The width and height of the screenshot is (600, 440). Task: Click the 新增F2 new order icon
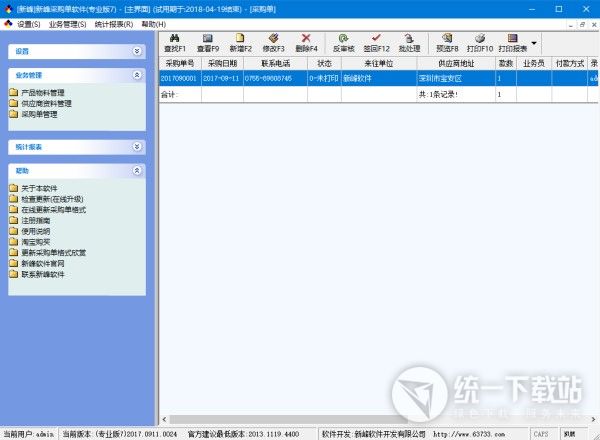(240, 38)
